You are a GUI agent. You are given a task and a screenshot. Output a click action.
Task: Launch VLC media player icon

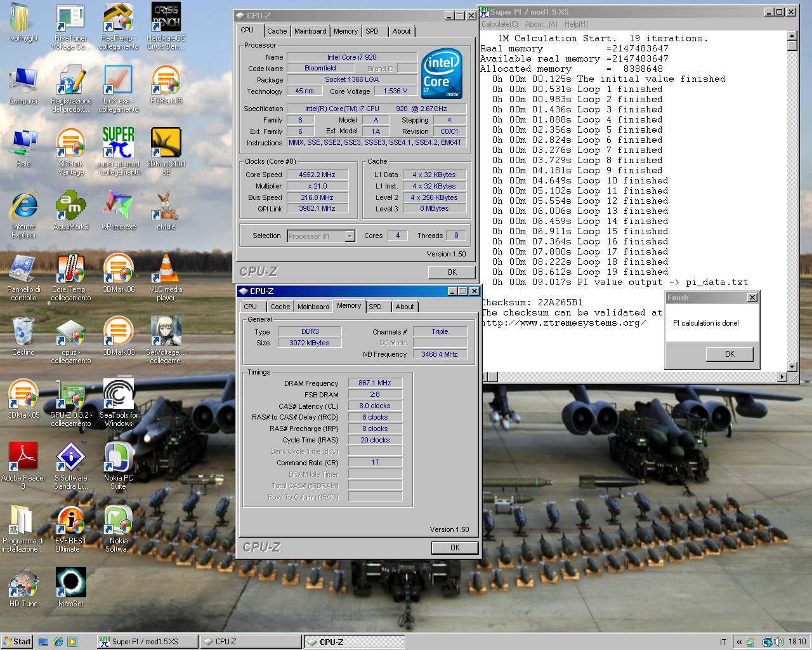(x=166, y=277)
